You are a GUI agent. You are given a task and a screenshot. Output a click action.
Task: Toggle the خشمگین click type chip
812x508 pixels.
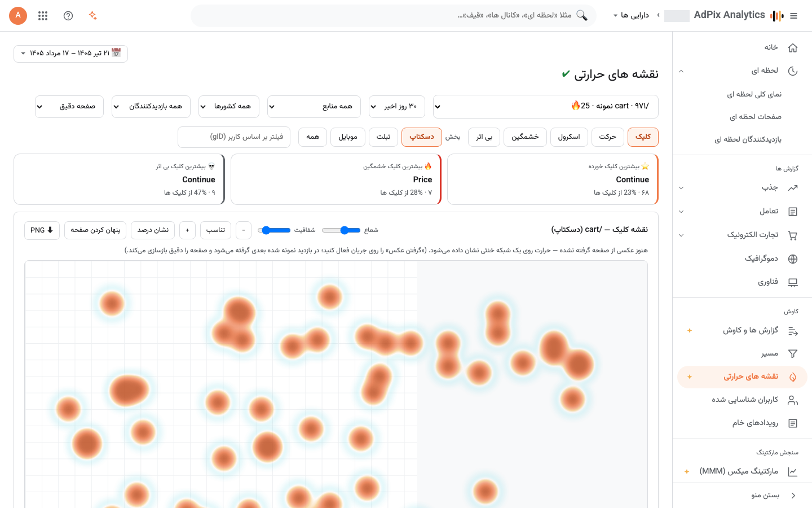(525, 137)
